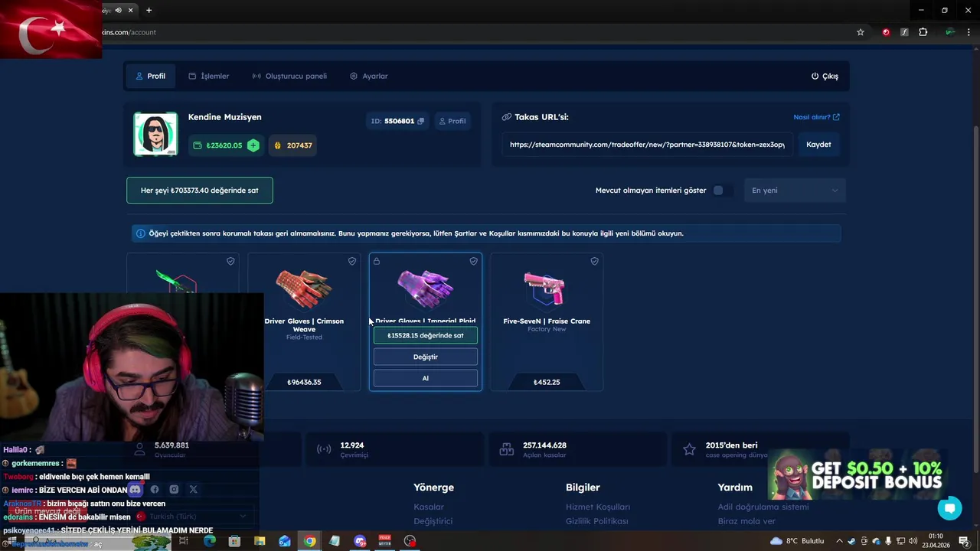Click lock icon on Imperial Plaid card
The image size is (980, 551).
point(377,261)
